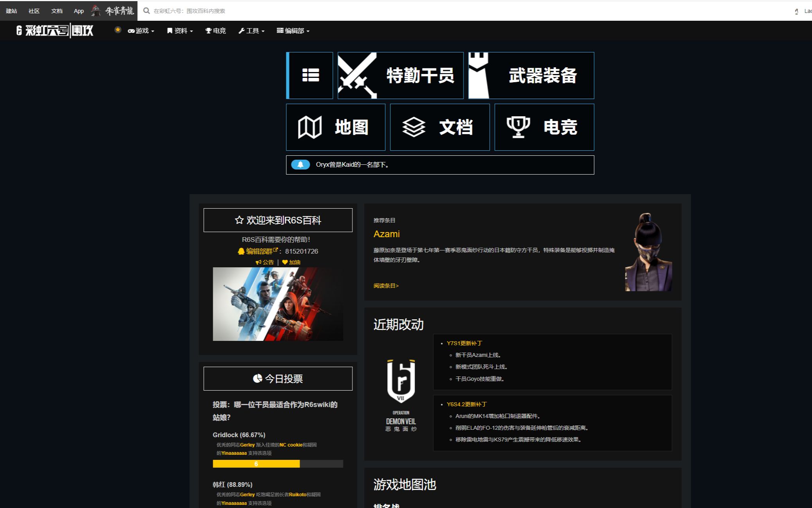
Task: Click the Rainbow Six operators artwork image
Action: point(278,304)
